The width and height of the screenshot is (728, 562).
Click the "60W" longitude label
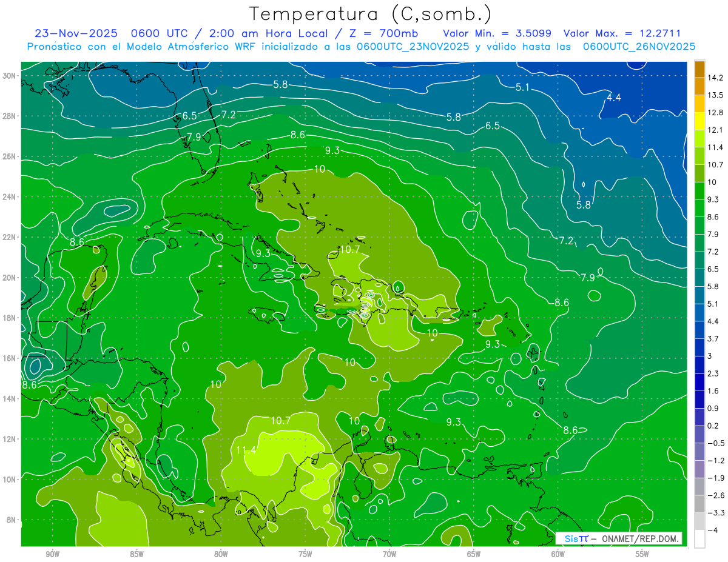tap(558, 554)
